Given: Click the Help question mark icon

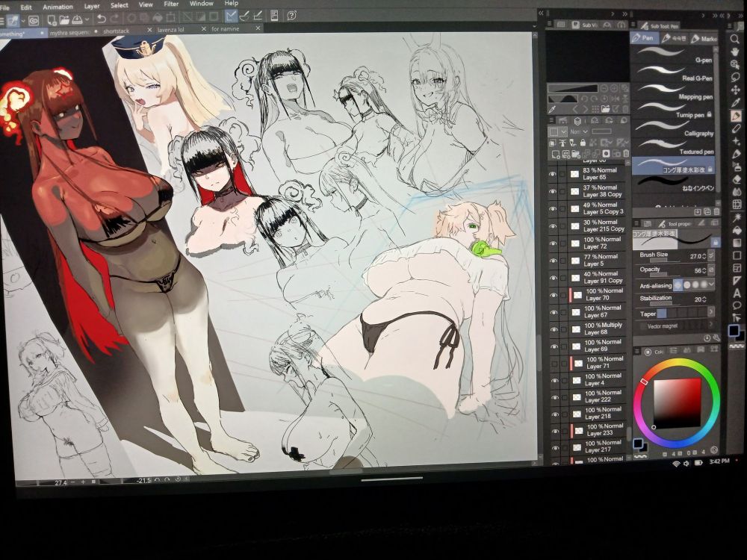Looking at the screenshot, I should tap(292, 15).
